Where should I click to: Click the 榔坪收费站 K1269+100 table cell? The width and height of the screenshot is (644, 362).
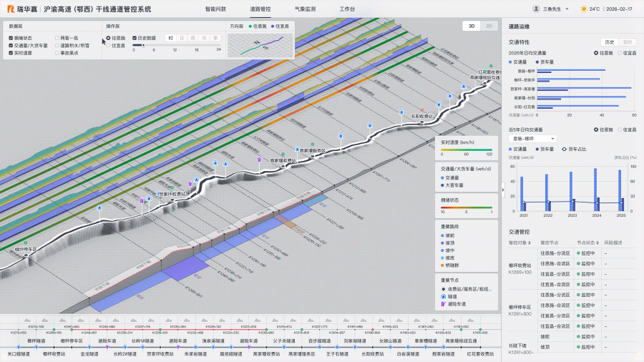coord(520,269)
